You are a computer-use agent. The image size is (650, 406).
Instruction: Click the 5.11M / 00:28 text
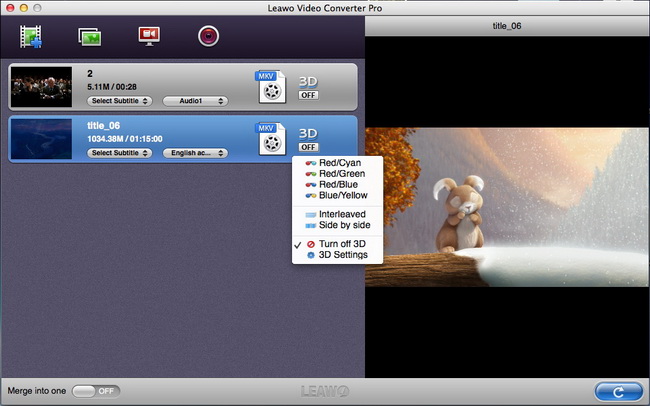(x=112, y=87)
